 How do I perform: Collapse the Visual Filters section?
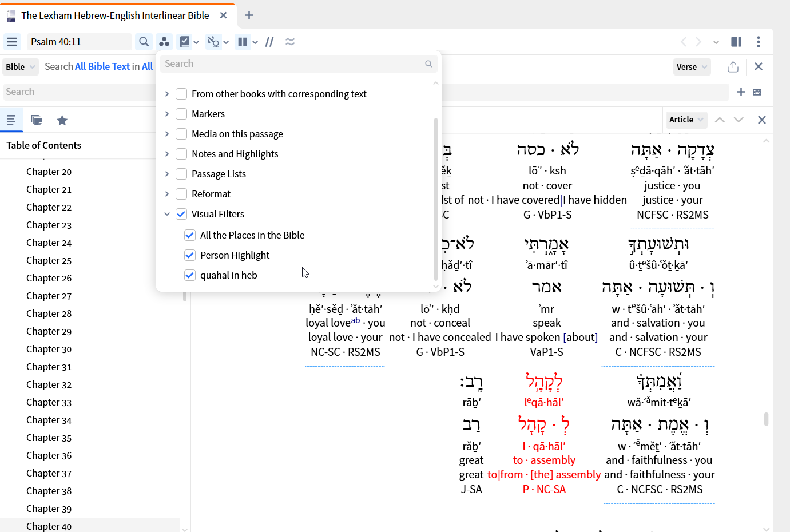coord(167,214)
